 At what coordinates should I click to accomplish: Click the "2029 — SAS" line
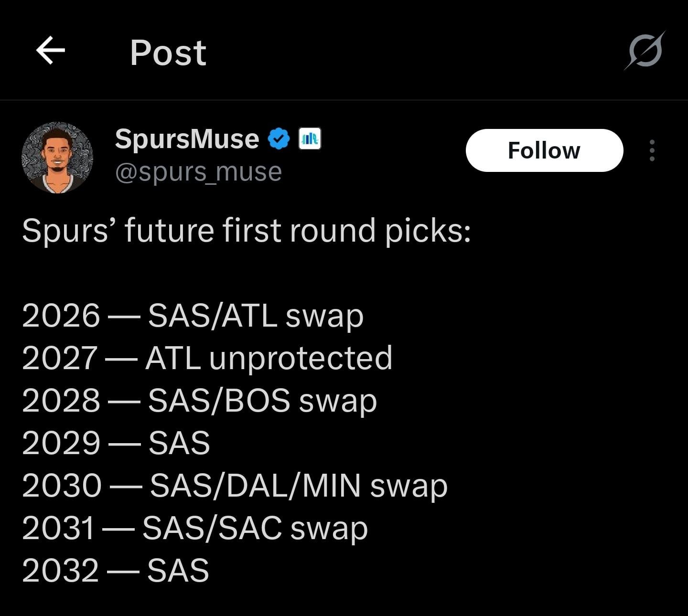click(116, 443)
